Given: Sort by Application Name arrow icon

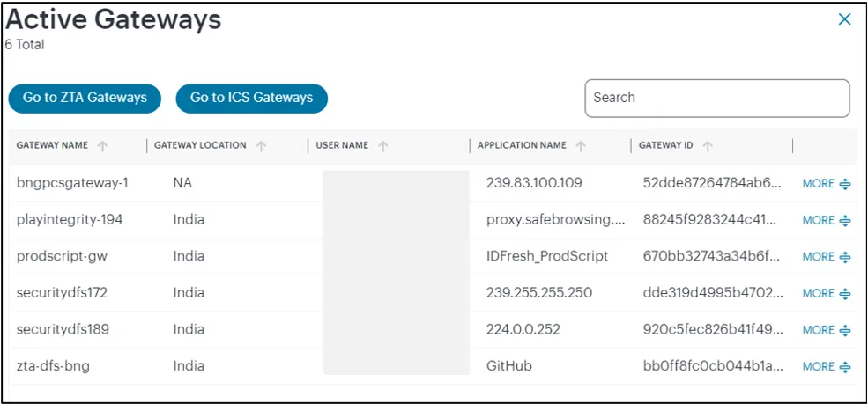Looking at the screenshot, I should [x=581, y=146].
